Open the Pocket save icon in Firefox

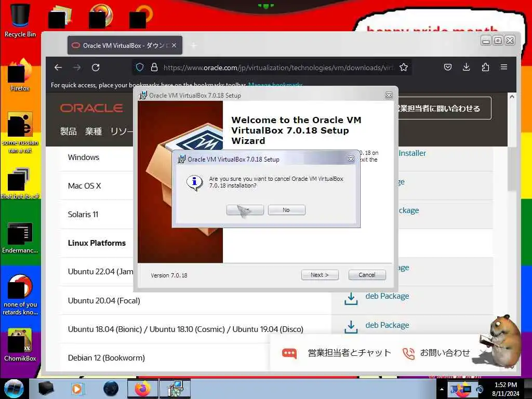point(448,67)
